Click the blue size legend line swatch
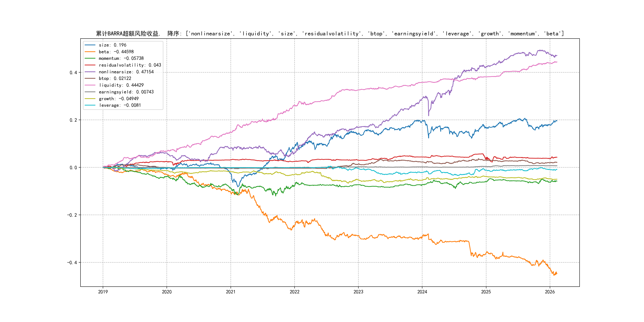The width and height of the screenshot is (644, 322). tap(90, 45)
